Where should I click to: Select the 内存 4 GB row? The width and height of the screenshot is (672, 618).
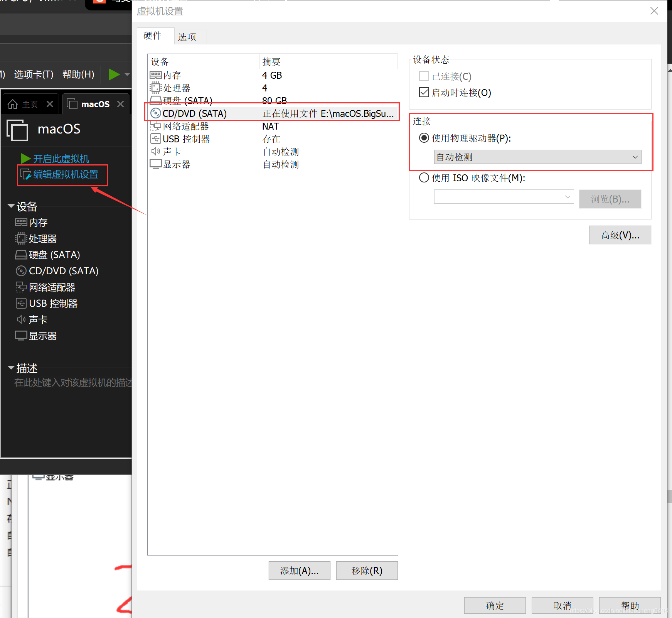tap(273, 75)
